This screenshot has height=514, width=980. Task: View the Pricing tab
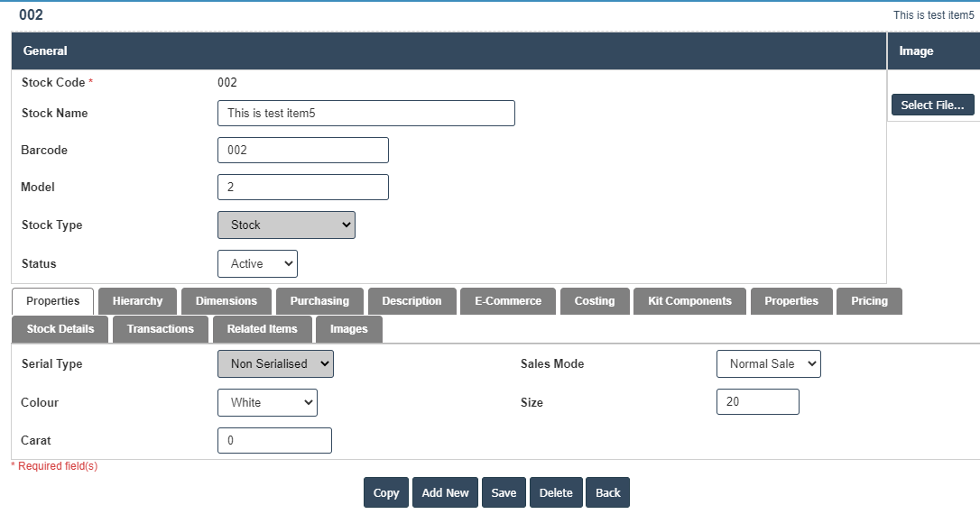tap(869, 301)
